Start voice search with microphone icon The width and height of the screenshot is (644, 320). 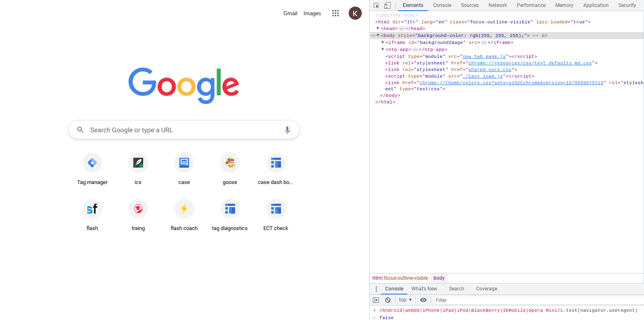coord(287,130)
